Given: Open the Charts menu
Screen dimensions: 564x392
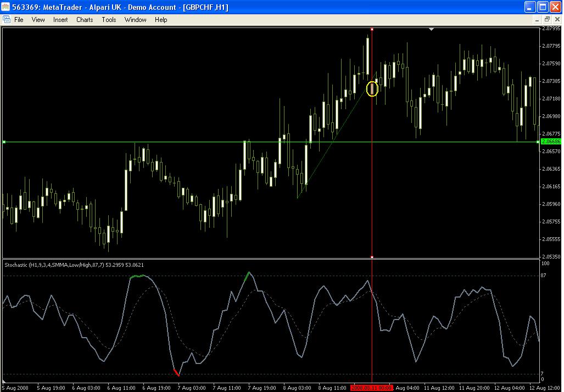Looking at the screenshot, I should tap(85, 19).
